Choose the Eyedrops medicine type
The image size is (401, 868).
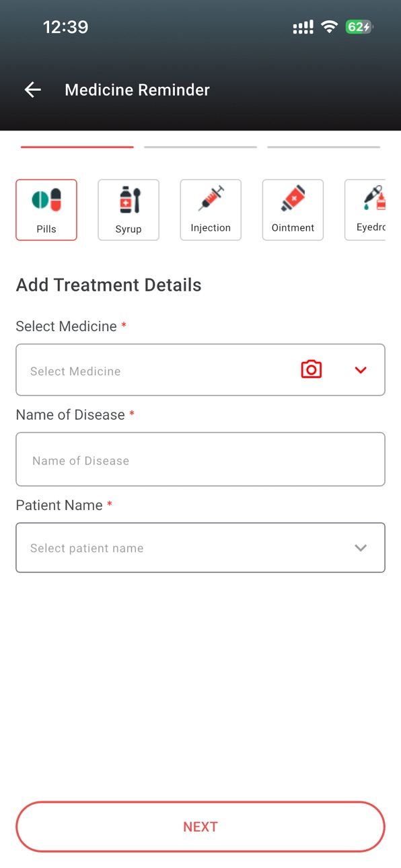click(x=365, y=210)
